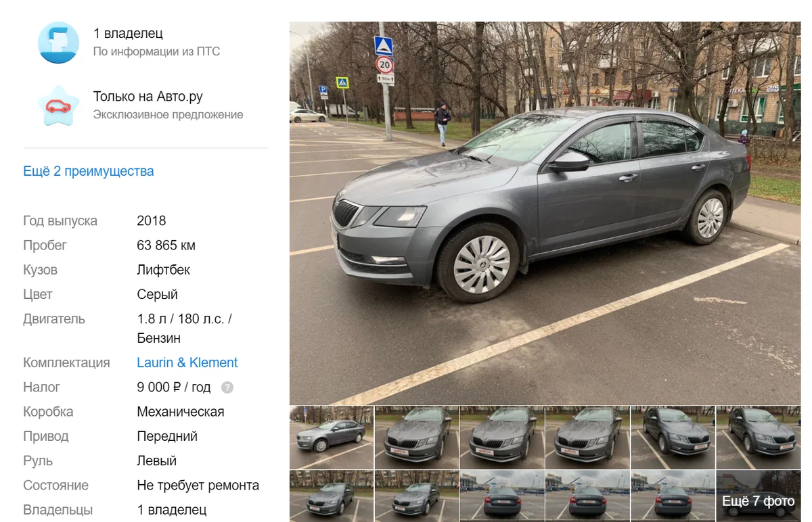
Task: Click the PTS document icon beside 1 владелец
Action: pyautogui.click(x=59, y=43)
